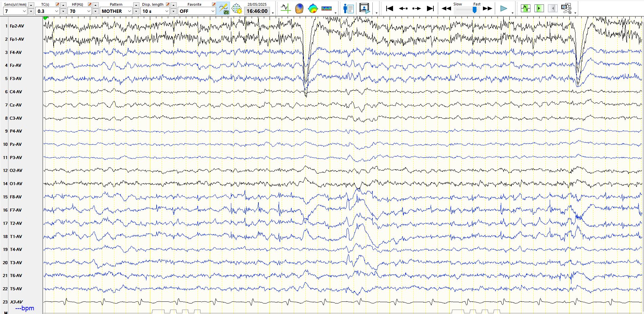Click the playback speed slider handle
The image size is (644, 314).
click(474, 10)
